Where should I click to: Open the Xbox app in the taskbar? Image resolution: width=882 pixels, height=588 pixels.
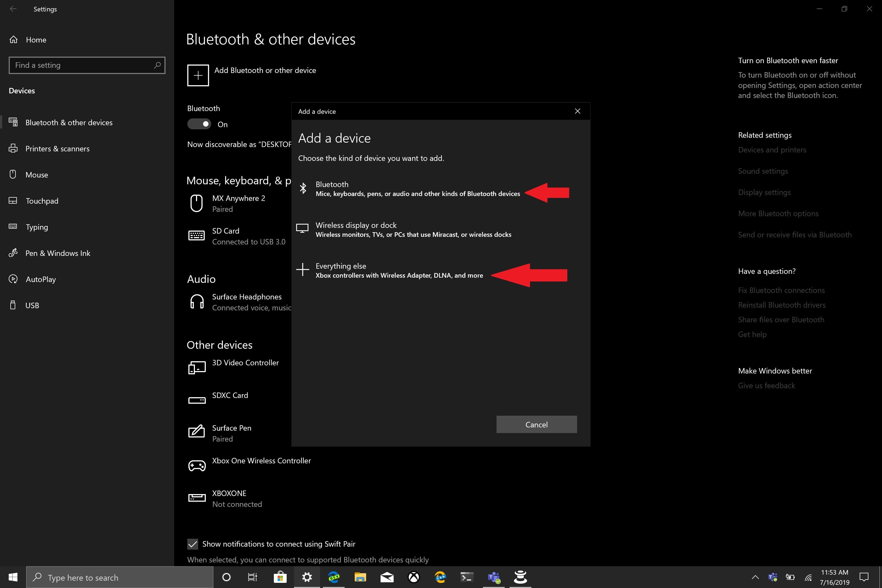pos(414,577)
